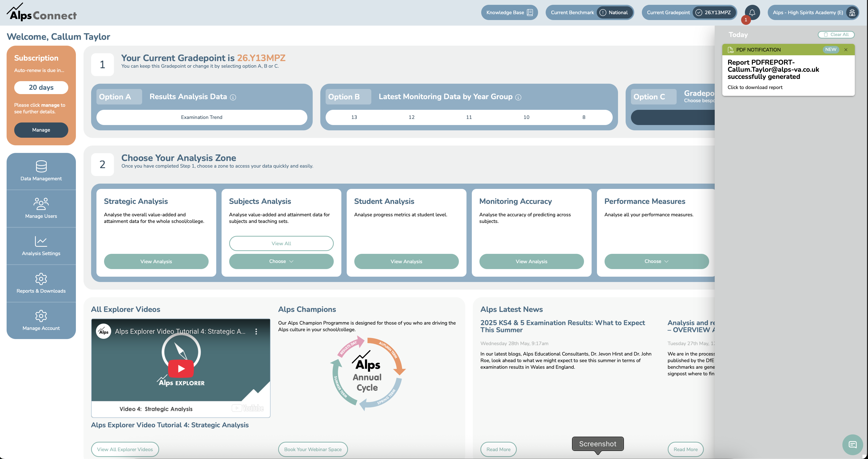The image size is (868, 459).
Task: Click View All under Subjects Analysis
Action: point(281,243)
